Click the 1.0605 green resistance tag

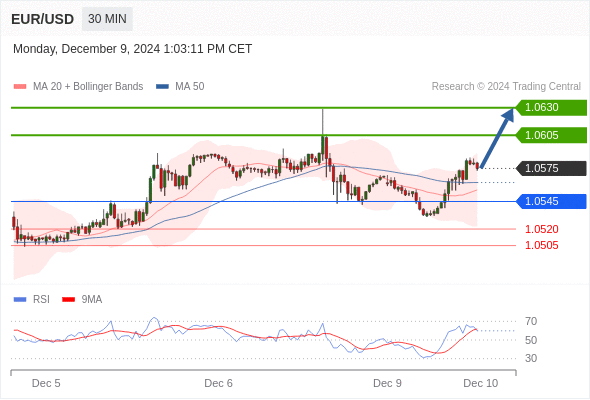(x=551, y=135)
